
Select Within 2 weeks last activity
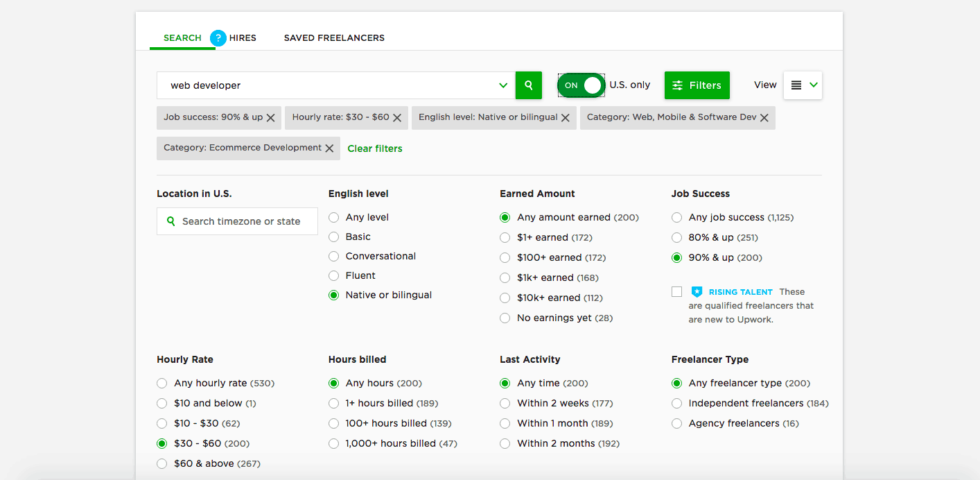pyautogui.click(x=505, y=403)
